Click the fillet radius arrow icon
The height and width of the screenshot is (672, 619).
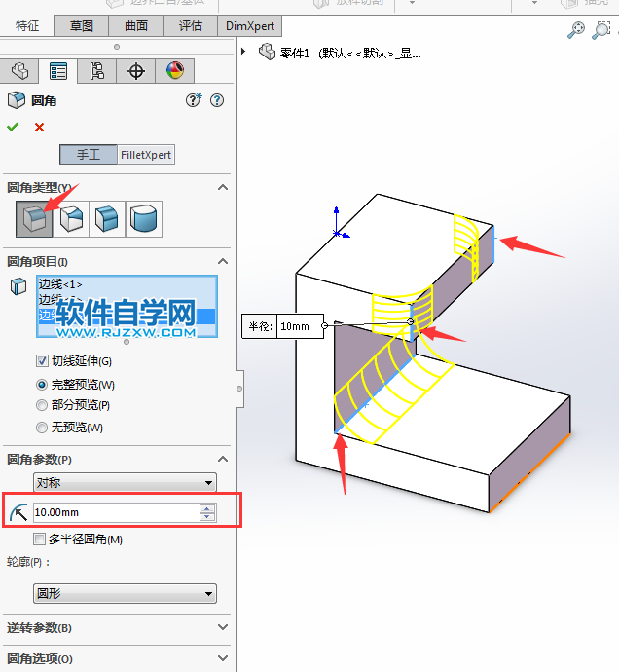pos(18,512)
